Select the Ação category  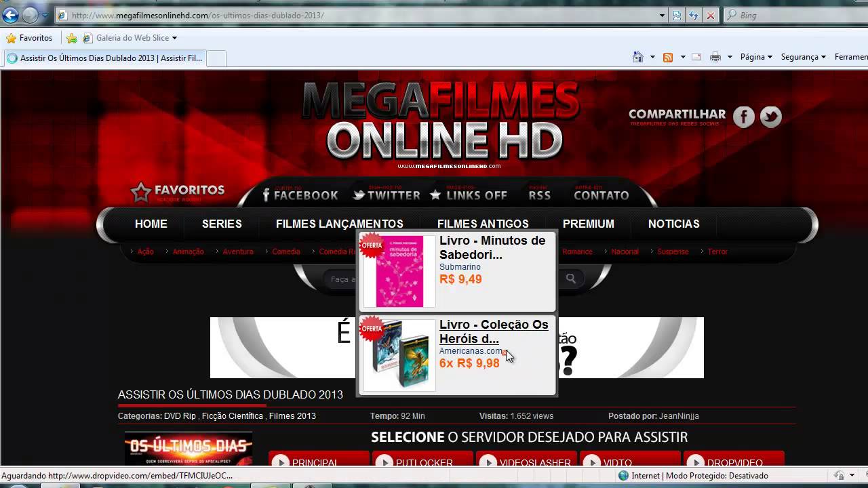pyautogui.click(x=145, y=251)
